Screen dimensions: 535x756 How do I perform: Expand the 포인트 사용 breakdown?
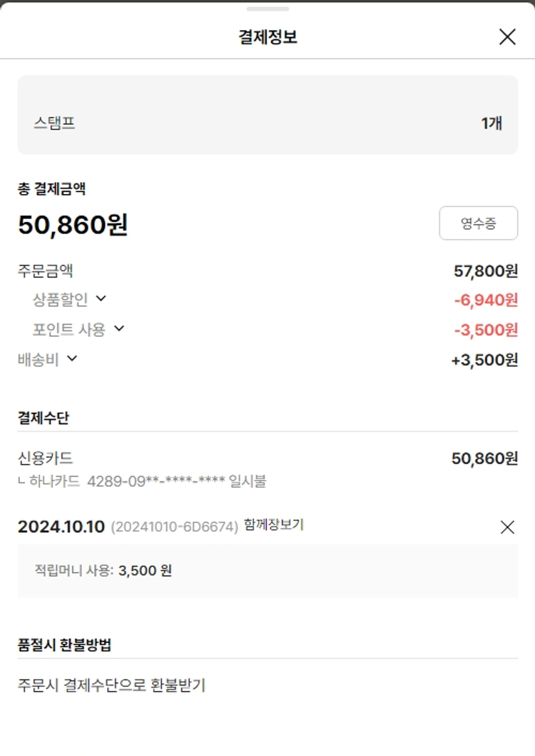click(x=119, y=328)
